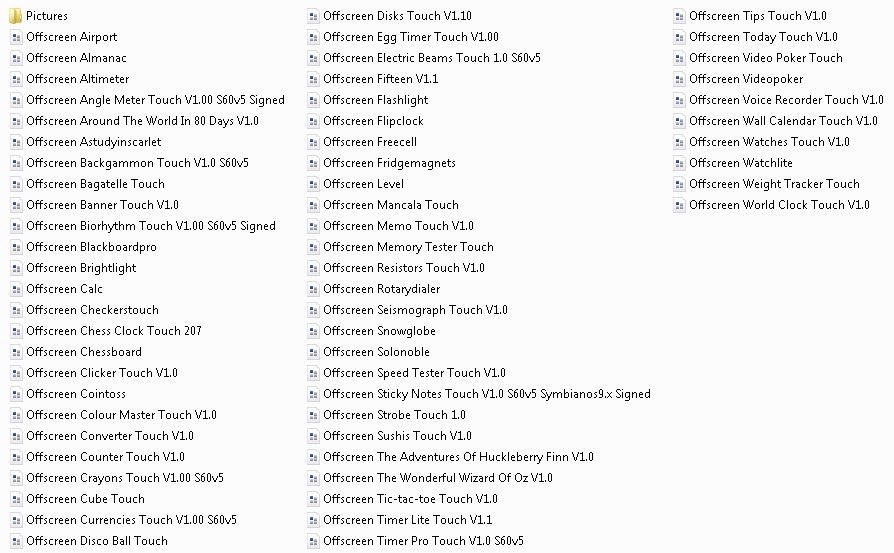Select Offscreen Egg Timer Touch V1.00

click(x=411, y=37)
